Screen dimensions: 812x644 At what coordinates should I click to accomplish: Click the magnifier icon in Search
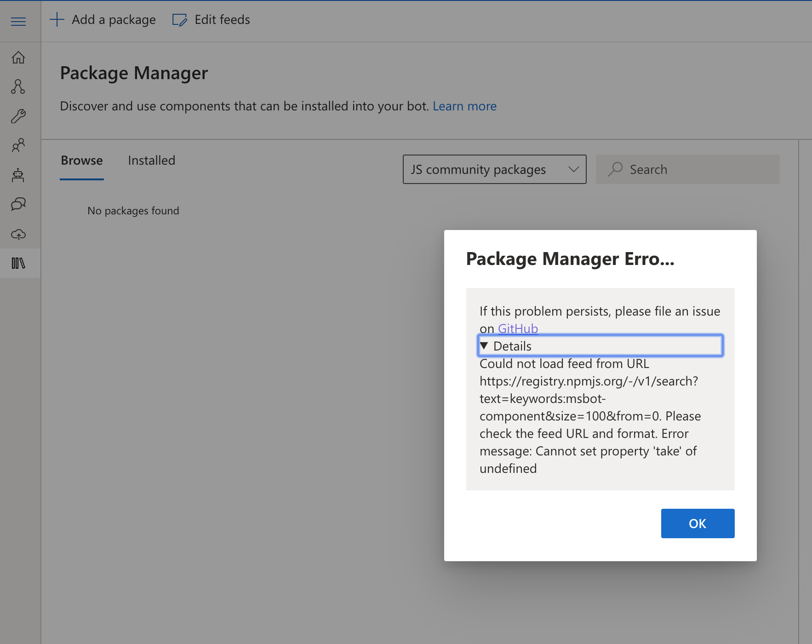[x=615, y=169]
